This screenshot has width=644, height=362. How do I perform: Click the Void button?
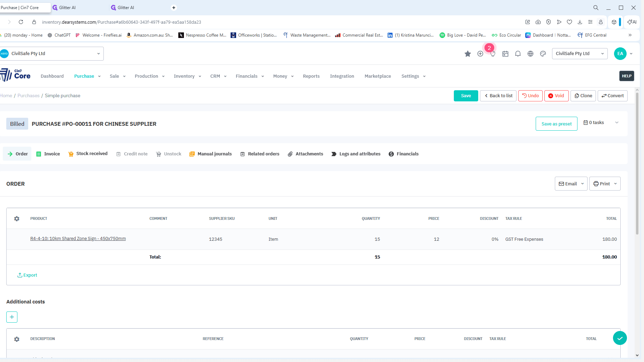pos(557,96)
